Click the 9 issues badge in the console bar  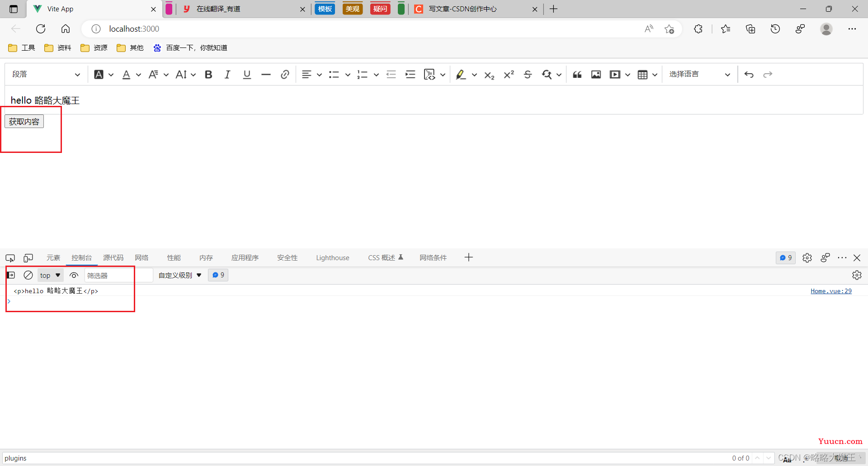pos(218,275)
